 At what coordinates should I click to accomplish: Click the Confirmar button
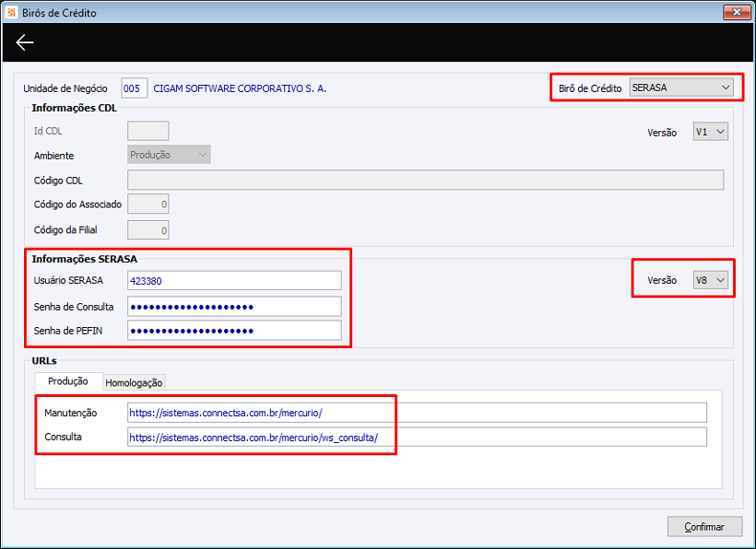704,527
